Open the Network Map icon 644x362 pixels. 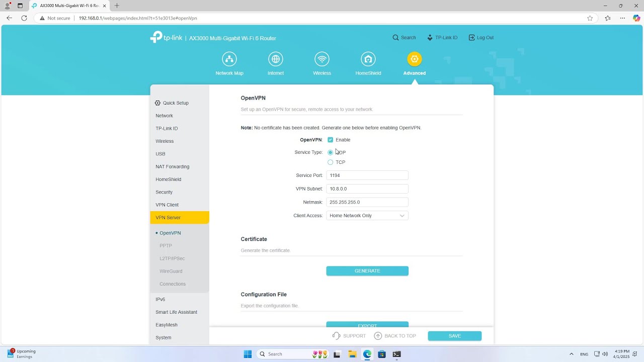click(x=229, y=59)
